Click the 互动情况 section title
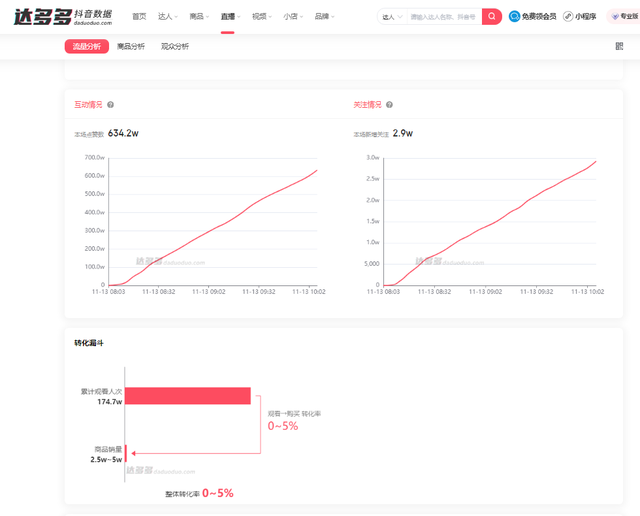 [88, 105]
